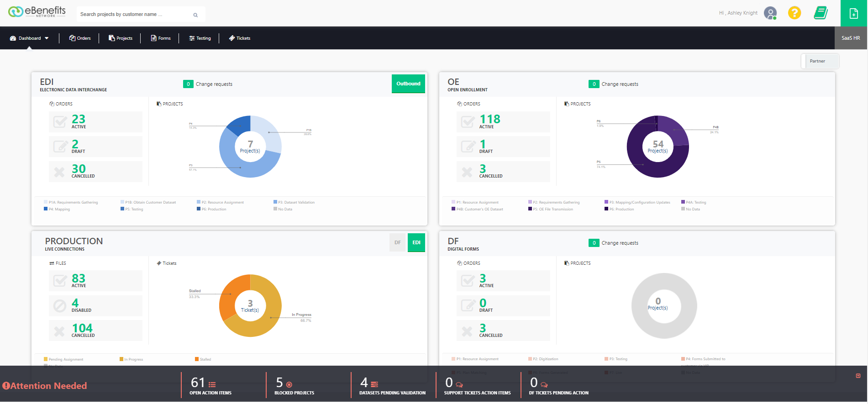Switch Production panel to EDI
Viewport: 868px width, 404px height.
click(x=416, y=243)
